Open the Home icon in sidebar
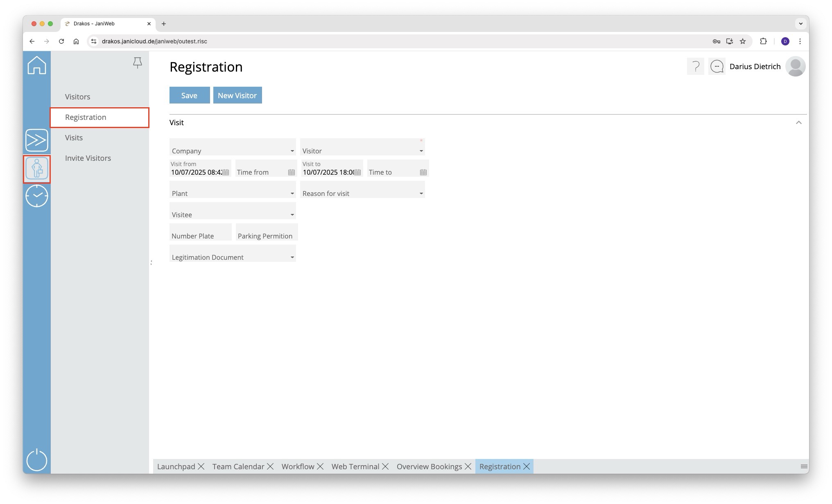Image resolution: width=832 pixels, height=504 pixels. pos(36,65)
